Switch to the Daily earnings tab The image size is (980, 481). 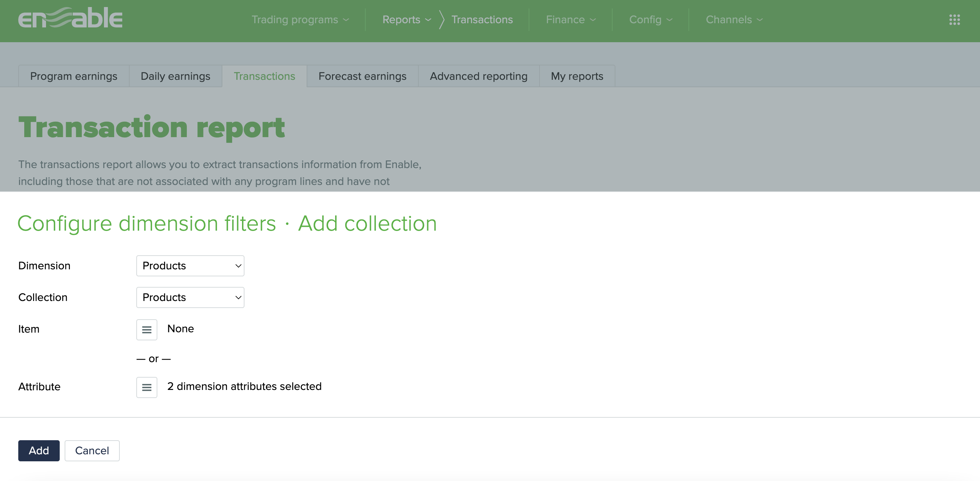[x=175, y=76]
